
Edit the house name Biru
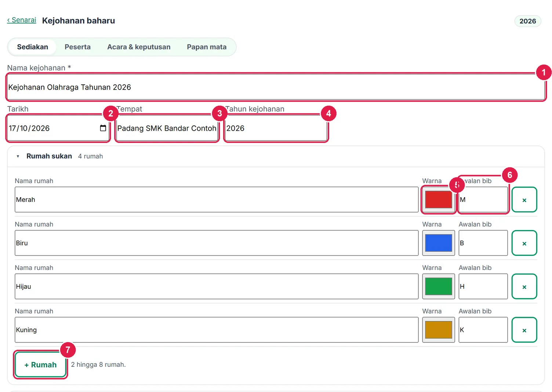[217, 243]
